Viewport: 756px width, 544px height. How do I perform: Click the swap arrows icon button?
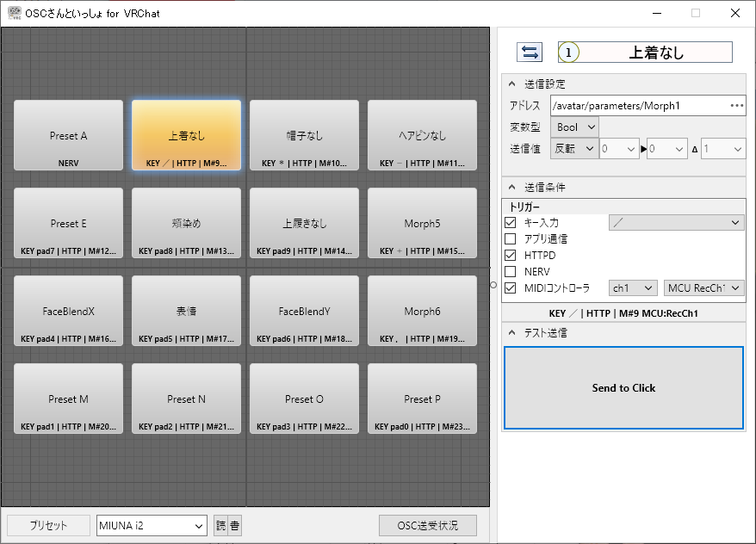[x=530, y=52]
